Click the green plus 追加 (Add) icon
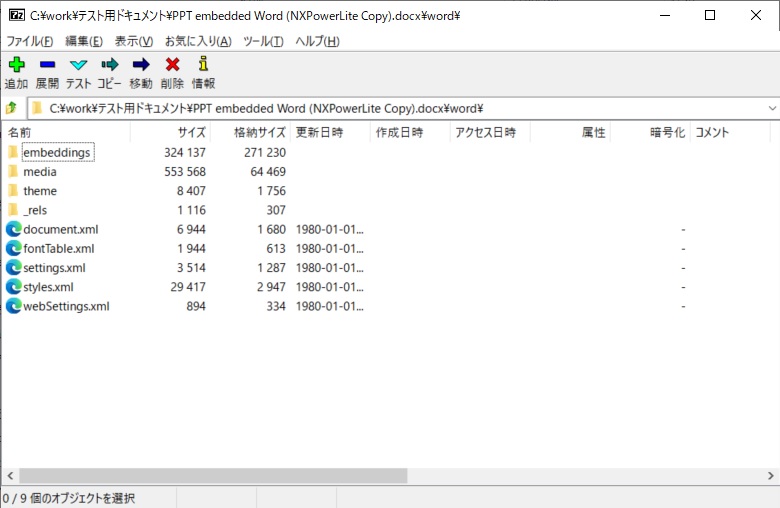The height and width of the screenshot is (508, 780). (16, 65)
